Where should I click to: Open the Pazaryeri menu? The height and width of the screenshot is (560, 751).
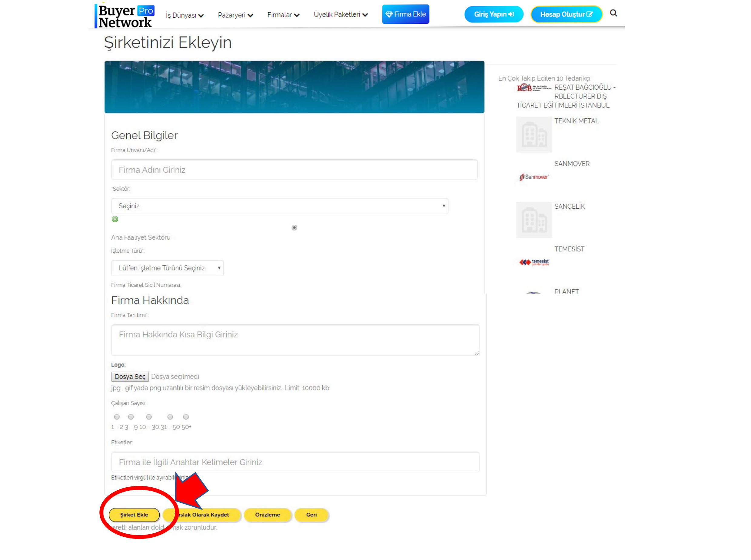point(234,14)
